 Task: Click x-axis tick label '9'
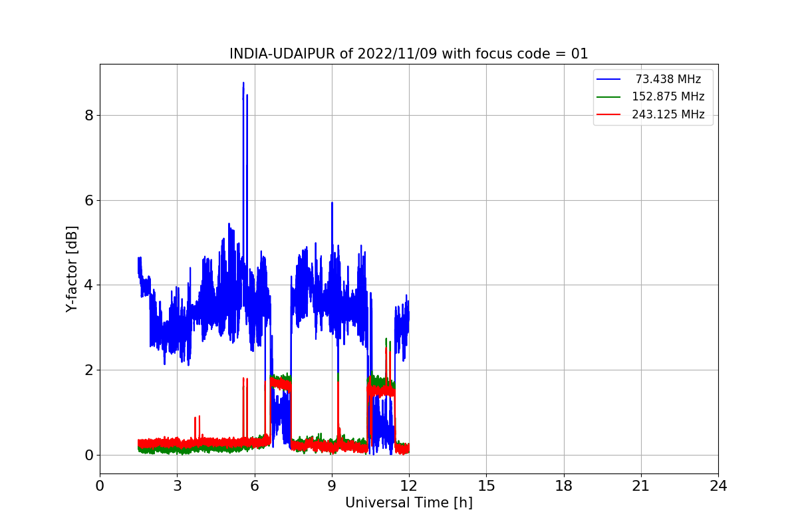[332, 486]
